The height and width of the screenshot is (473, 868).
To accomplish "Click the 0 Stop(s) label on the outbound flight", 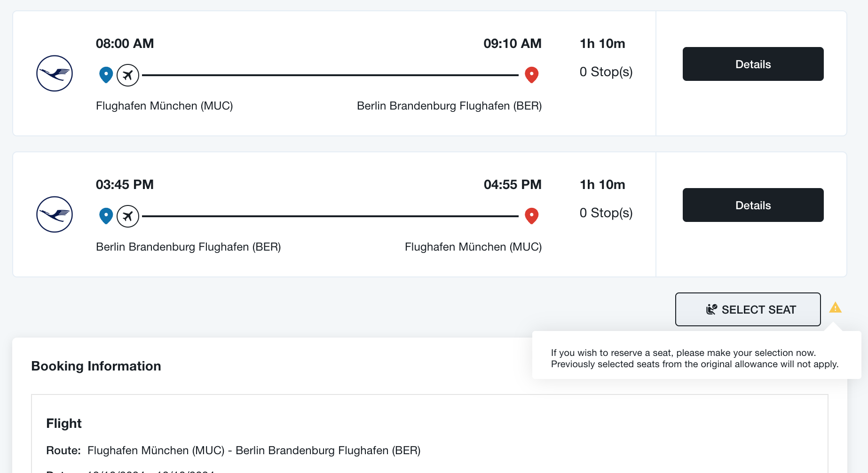I will (606, 71).
